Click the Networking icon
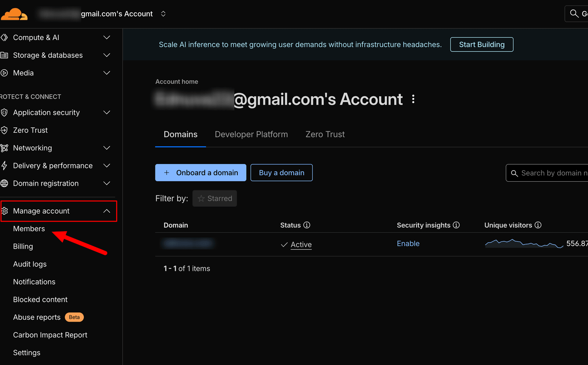Image resolution: width=588 pixels, height=365 pixels. coord(4,148)
